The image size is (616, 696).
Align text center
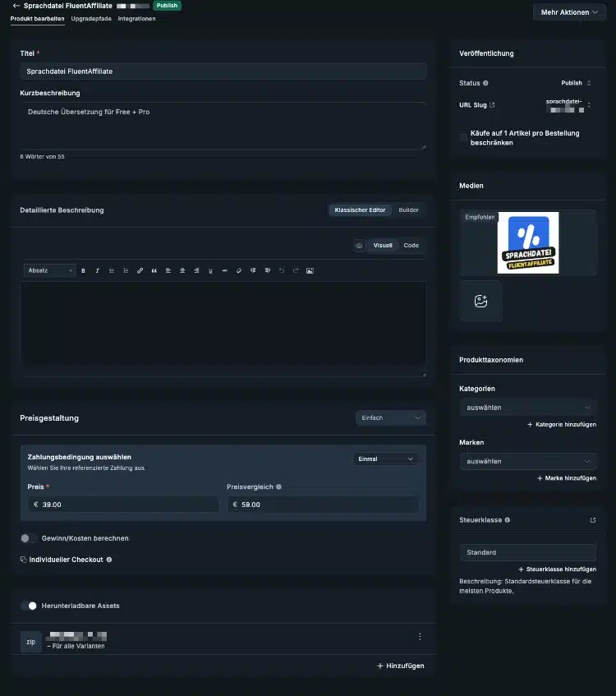click(182, 271)
